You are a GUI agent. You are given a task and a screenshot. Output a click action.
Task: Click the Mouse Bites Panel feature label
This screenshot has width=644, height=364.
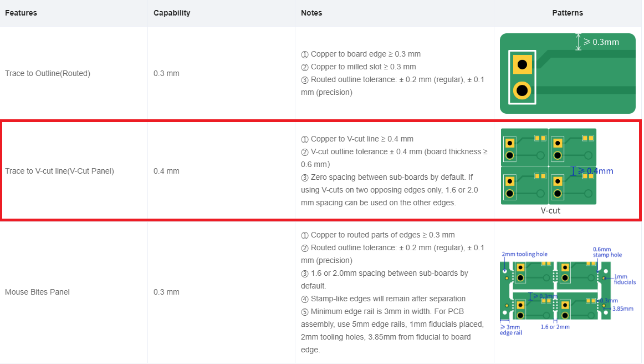pyautogui.click(x=37, y=292)
